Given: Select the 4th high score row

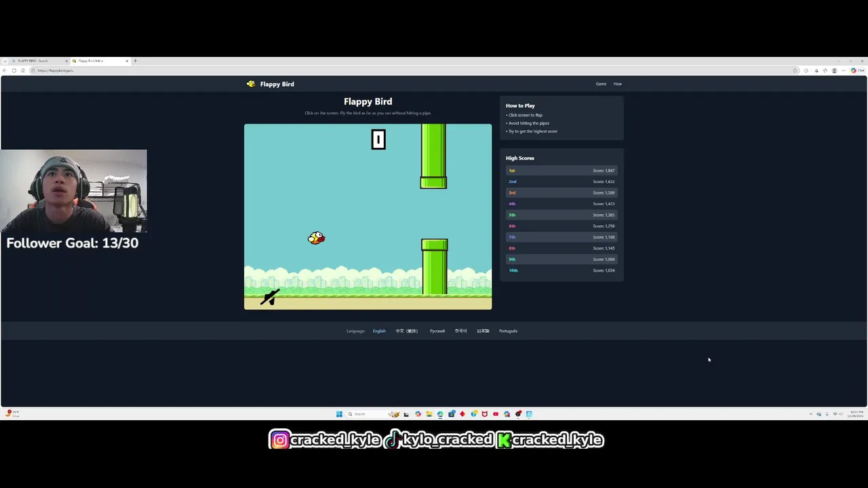Looking at the screenshot, I should click(x=561, y=204).
